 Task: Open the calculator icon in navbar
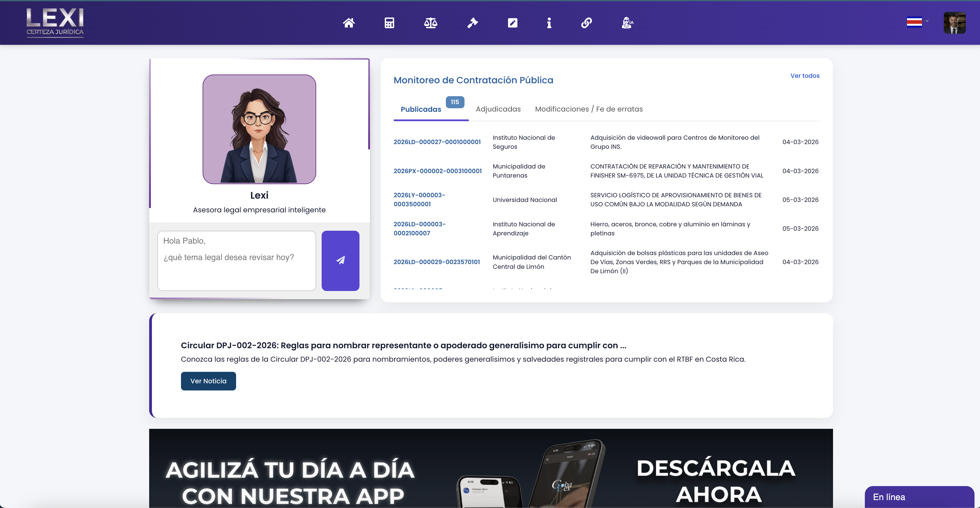(x=389, y=23)
